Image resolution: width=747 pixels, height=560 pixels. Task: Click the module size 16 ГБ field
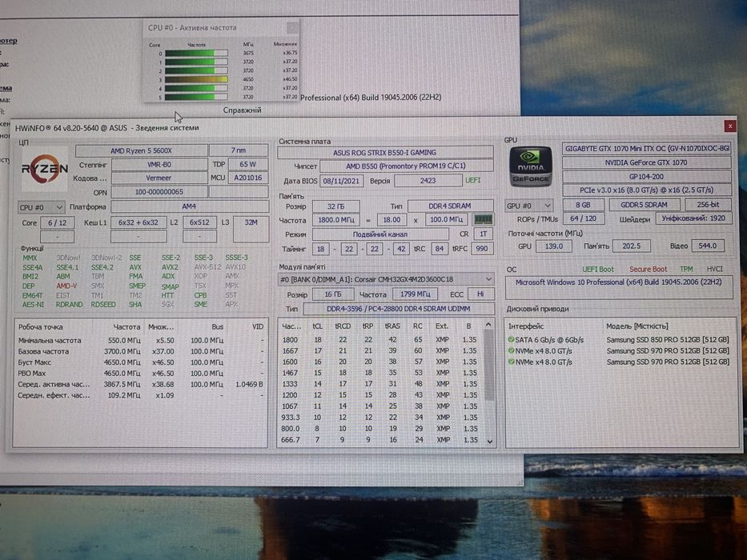click(x=332, y=294)
